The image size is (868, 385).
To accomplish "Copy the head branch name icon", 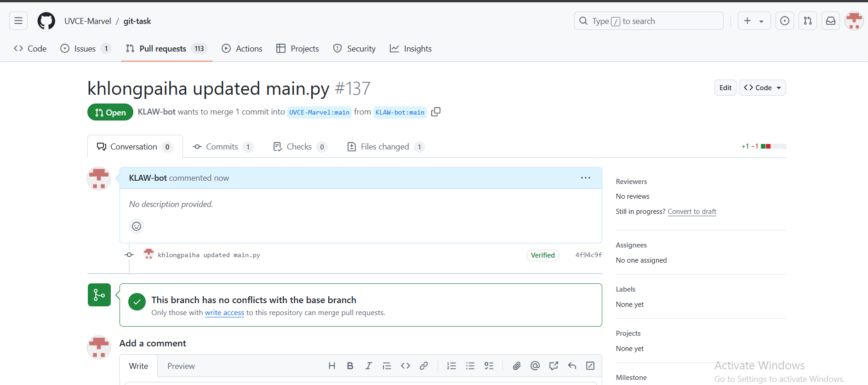I will coord(436,112).
